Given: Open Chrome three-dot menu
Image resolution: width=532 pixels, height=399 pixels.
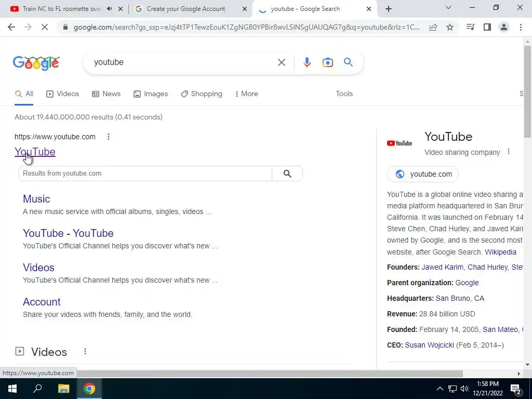Looking at the screenshot, I should click(x=521, y=27).
